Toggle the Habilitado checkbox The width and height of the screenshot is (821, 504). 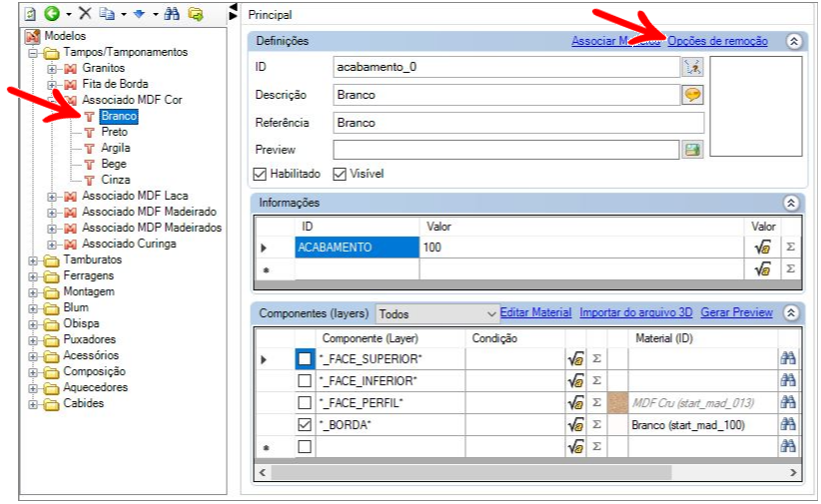260,175
